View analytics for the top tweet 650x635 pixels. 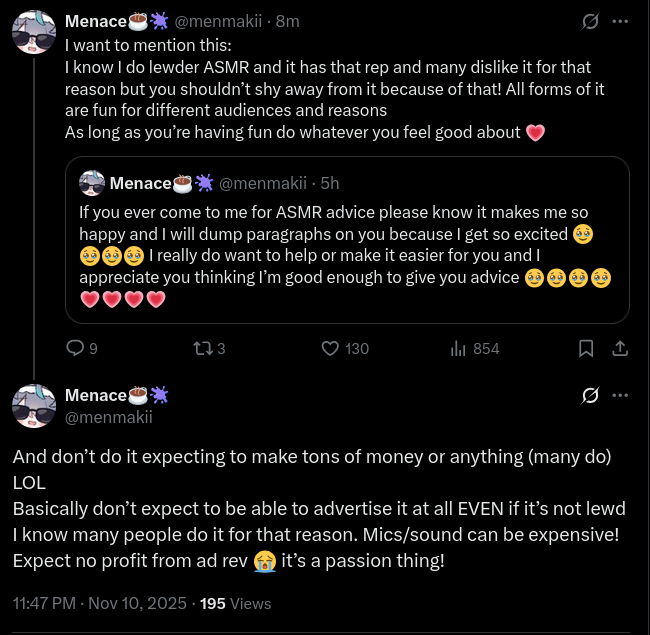[x=460, y=348]
